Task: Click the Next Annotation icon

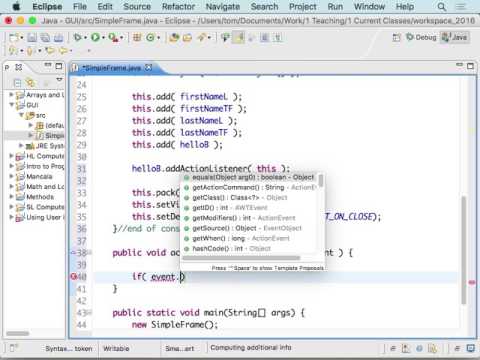Action: [12, 51]
